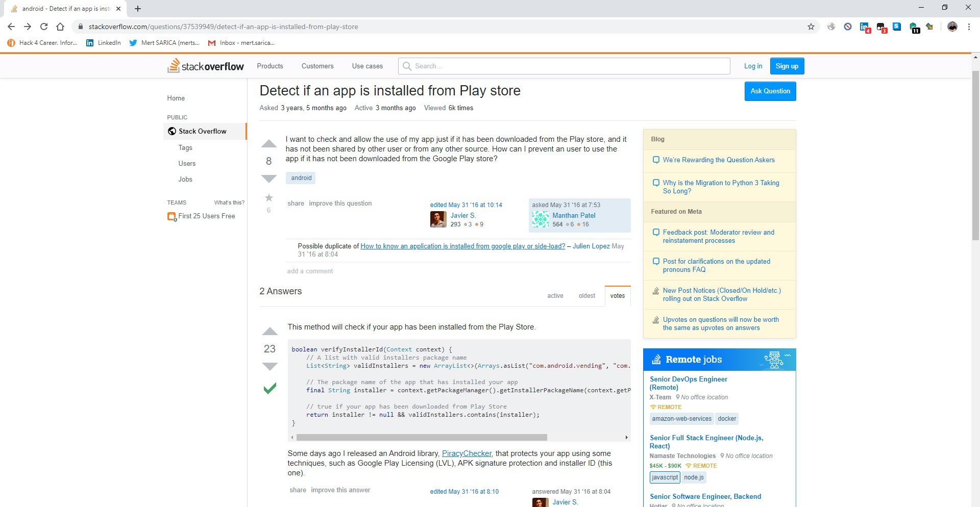Click What's this? next to Teams
980x507 pixels.
(229, 202)
